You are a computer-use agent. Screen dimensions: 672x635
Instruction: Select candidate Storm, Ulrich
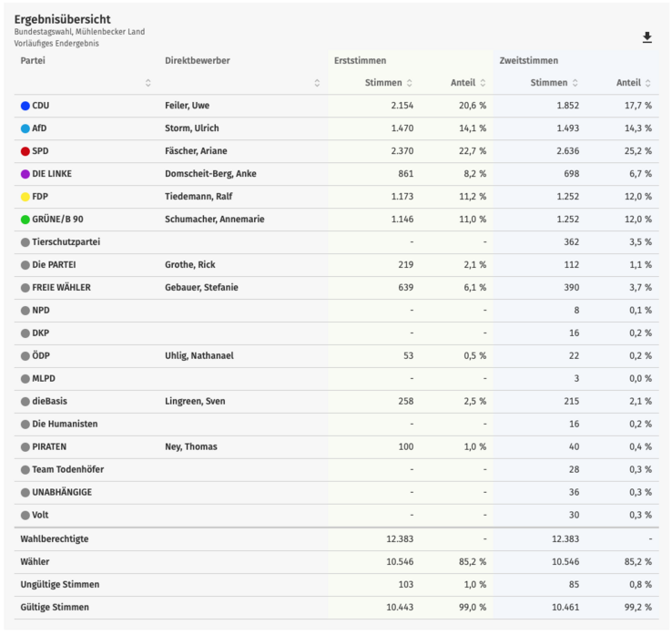pos(192,128)
